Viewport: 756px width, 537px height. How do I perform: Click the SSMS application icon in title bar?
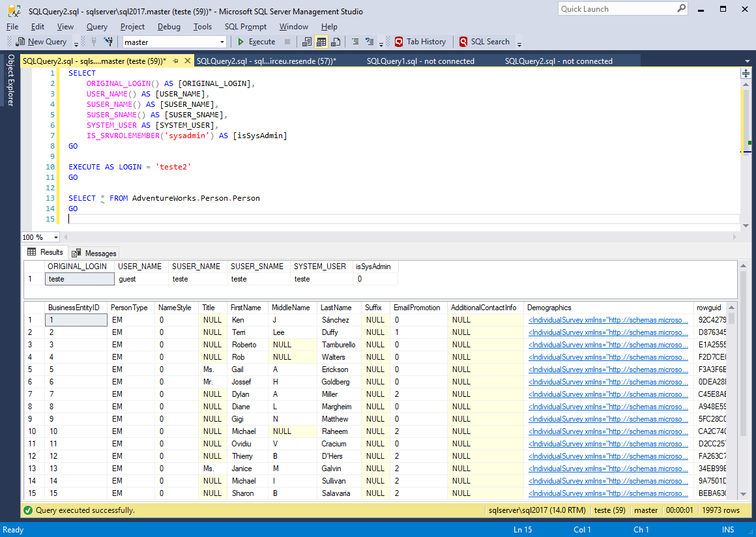click(x=14, y=11)
